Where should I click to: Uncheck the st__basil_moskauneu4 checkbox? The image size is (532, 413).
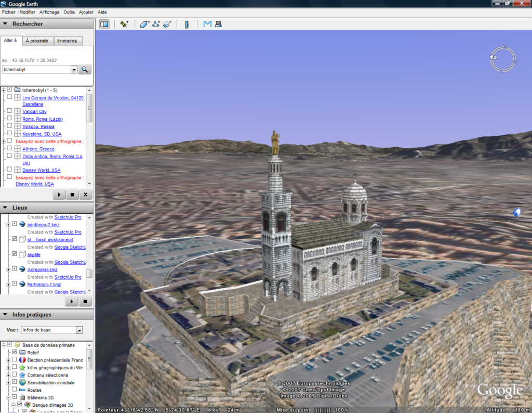pyautogui.click(x=14, y=238)
